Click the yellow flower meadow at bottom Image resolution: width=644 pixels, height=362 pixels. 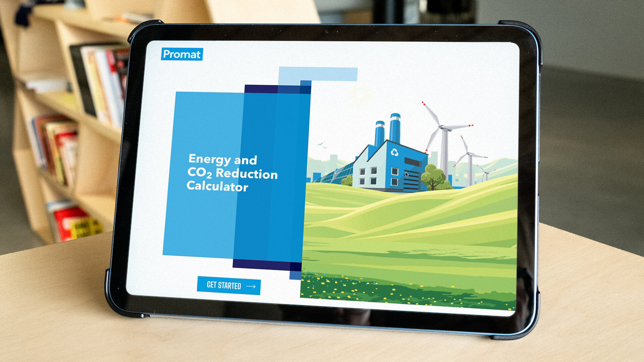coord(408,291)
